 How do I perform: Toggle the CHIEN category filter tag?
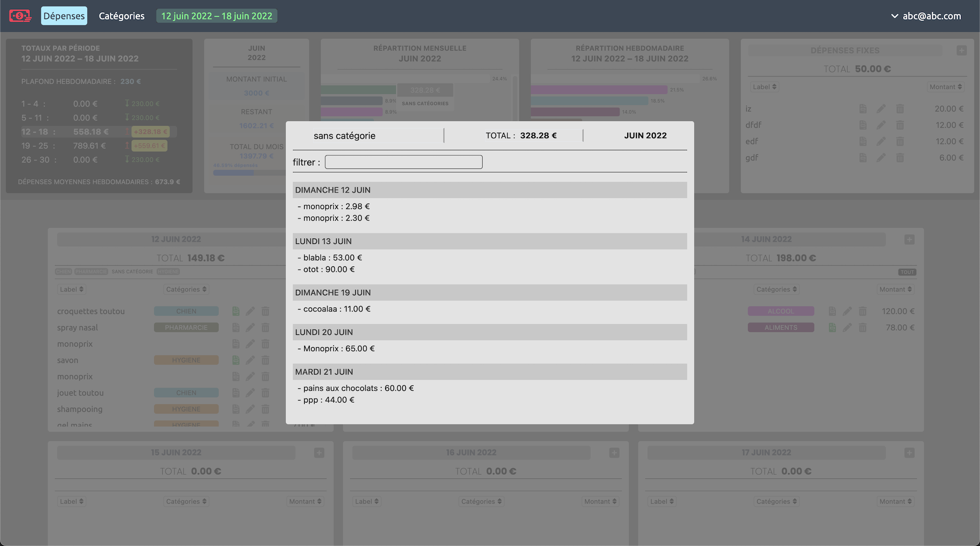coord(63,271)
